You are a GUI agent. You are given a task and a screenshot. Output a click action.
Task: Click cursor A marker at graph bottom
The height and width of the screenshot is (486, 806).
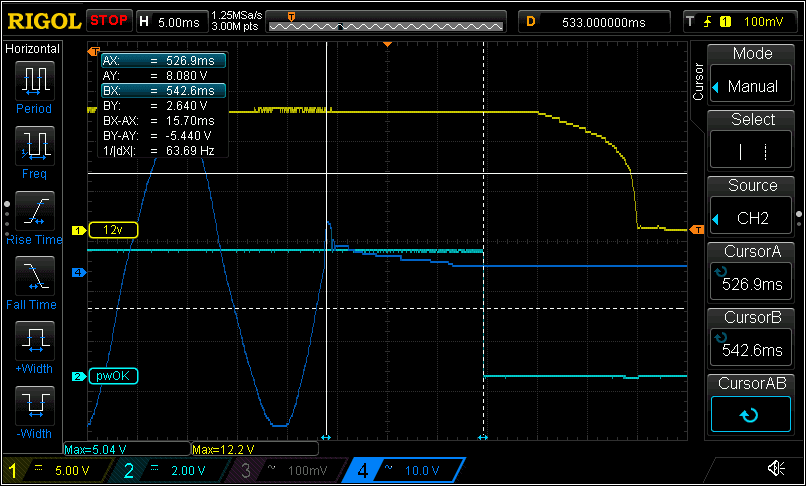pos(326,438)
